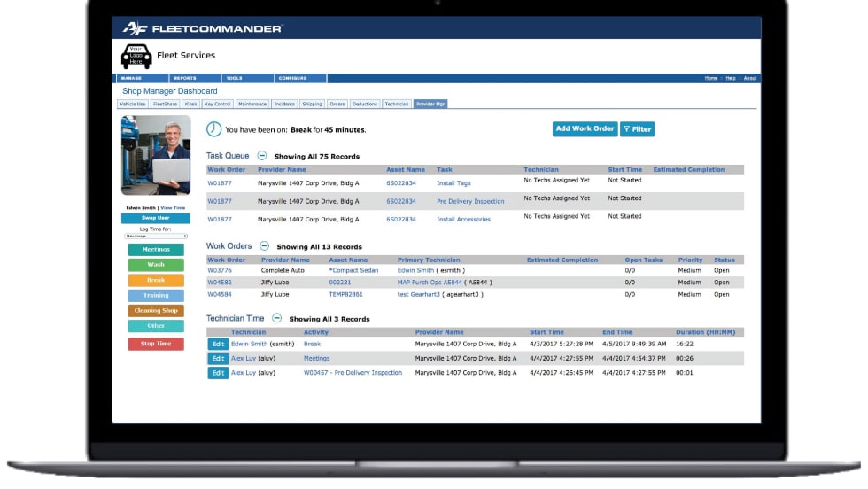
Task: Open the Filter button with funnel icon
Action: [x=637, y=129]
